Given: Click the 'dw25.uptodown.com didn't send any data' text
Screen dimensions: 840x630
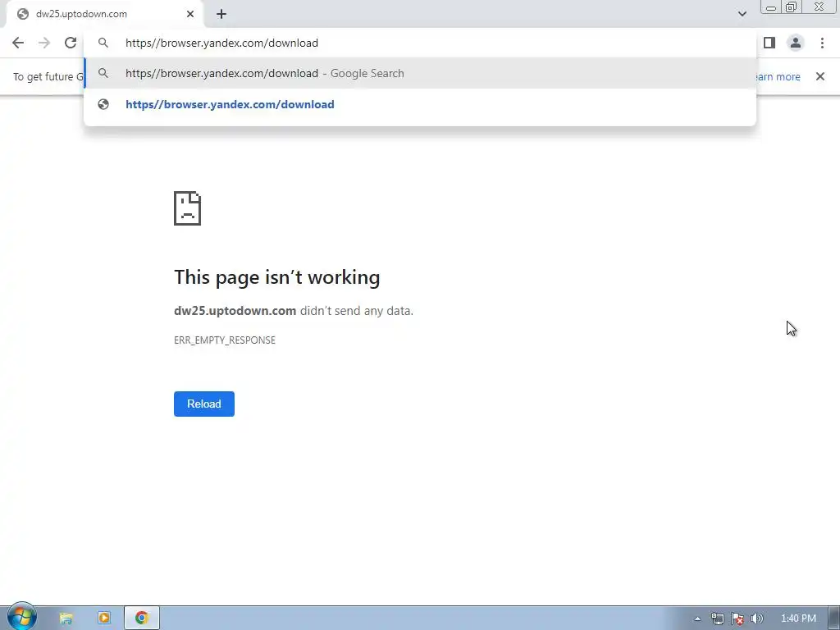Looking at the screenshot, I should click(x=294, y=311).
